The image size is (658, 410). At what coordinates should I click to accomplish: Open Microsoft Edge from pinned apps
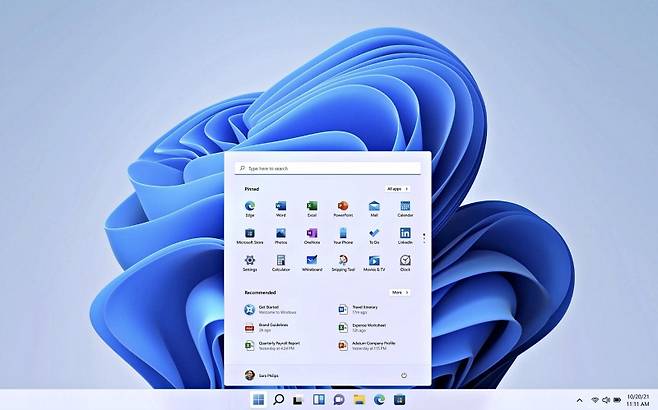tap(250, 206)
